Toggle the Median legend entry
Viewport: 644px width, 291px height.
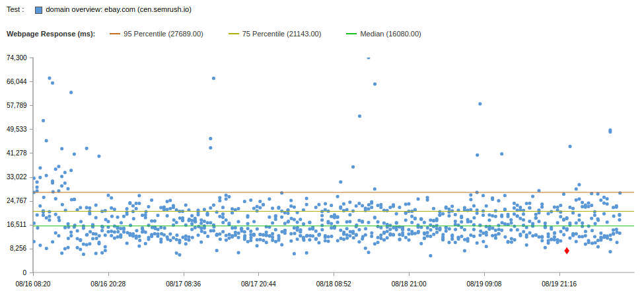pyautogui.click(x=384, y=34)
